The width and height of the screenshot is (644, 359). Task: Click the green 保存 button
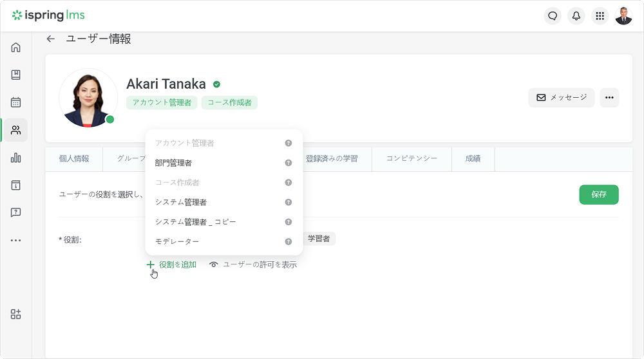[x=598, y=194]
